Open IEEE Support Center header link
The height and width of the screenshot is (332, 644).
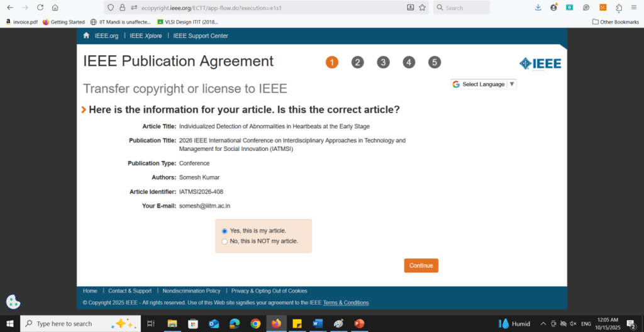[x=201, y=36]
